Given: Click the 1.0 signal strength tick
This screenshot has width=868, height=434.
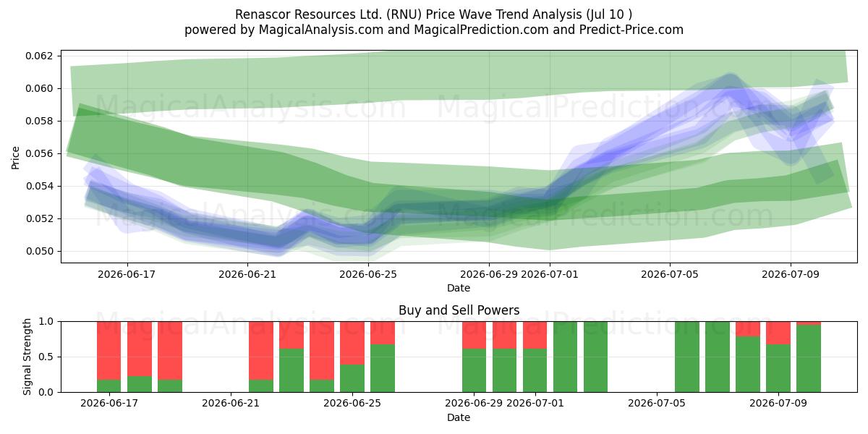Looking at the screenshot, I should [46, 321].
